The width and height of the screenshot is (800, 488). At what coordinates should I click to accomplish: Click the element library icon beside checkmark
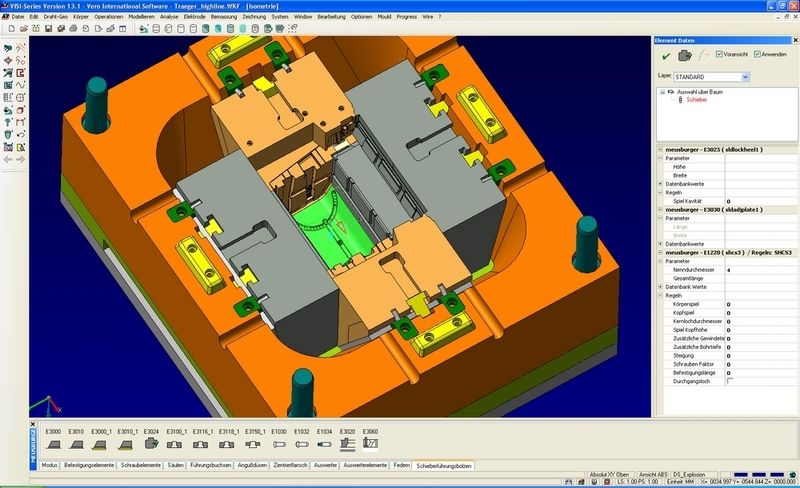click(x=685, y=55)
